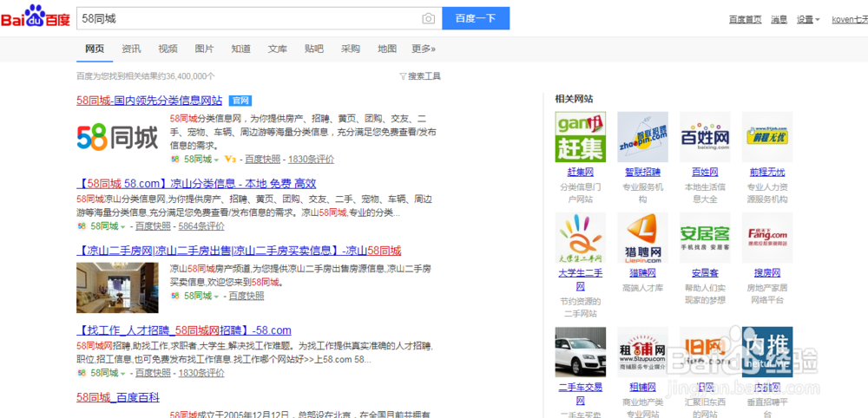Open the 赶集网 site logo
The height and width of the screenshot is (418, 868).
click(x=580, y=137)
